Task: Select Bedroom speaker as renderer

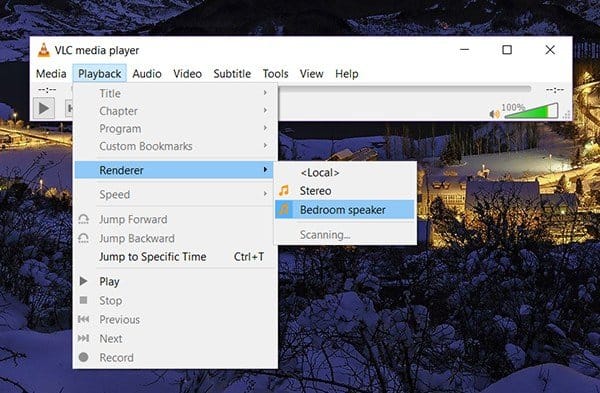Action: (344, 210)
